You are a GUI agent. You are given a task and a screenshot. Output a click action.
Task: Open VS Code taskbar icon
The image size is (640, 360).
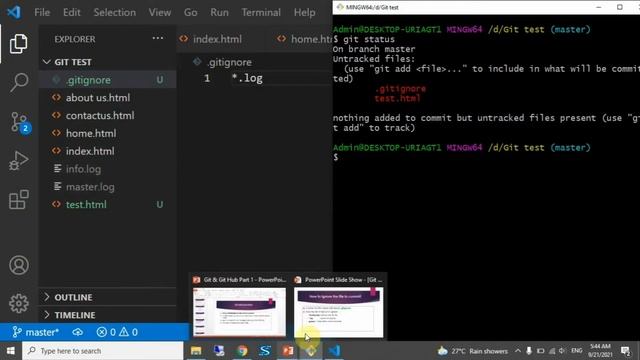click(x=334, y=351)
